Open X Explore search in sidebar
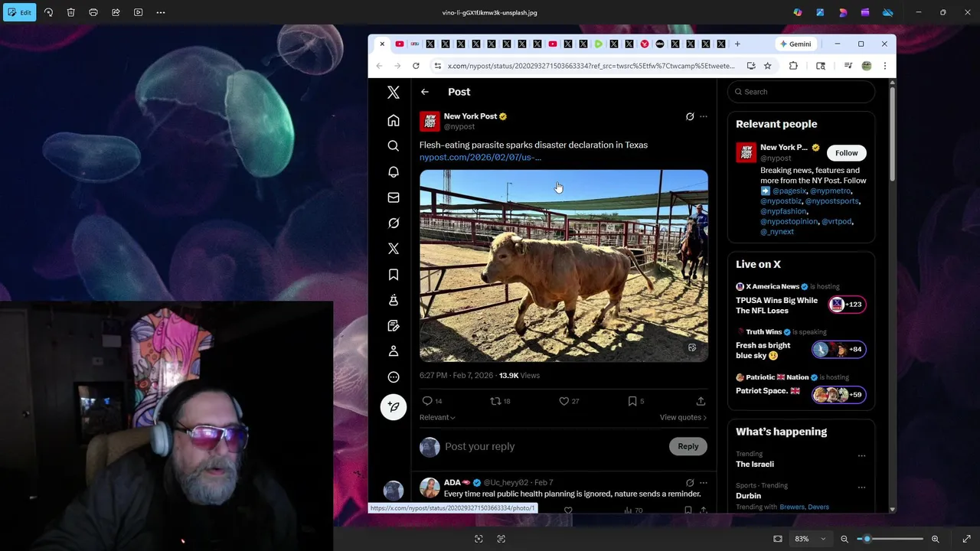This screenshot has width=980, height=551. [x=394, y=145]
